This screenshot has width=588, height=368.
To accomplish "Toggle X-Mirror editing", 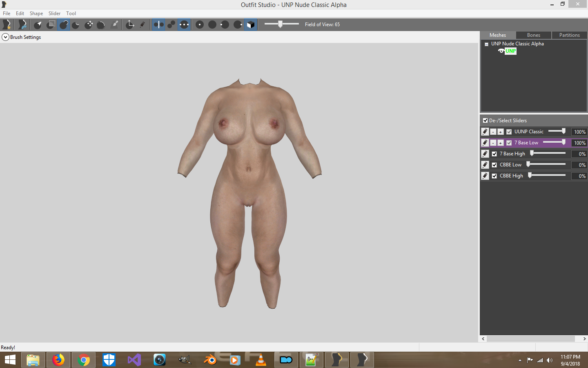I will (x=158, y=25).
